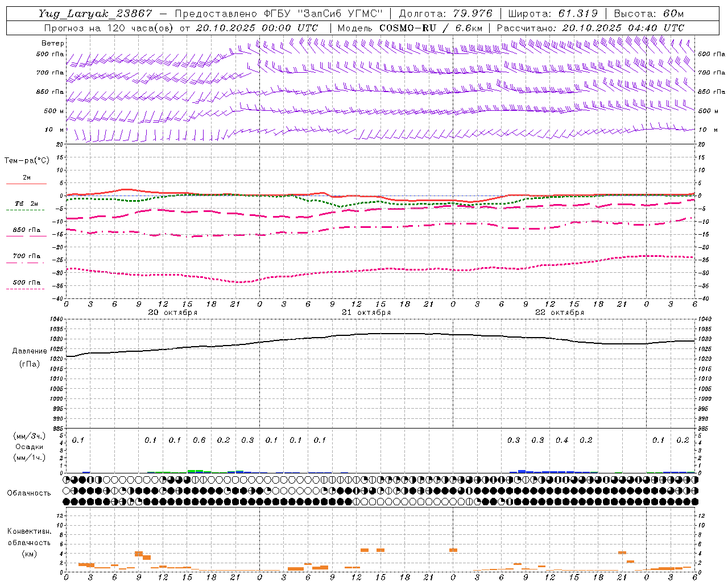Click the '22 октября' date label
This screenshot has height=582, width=728.
tap(560, 313)
